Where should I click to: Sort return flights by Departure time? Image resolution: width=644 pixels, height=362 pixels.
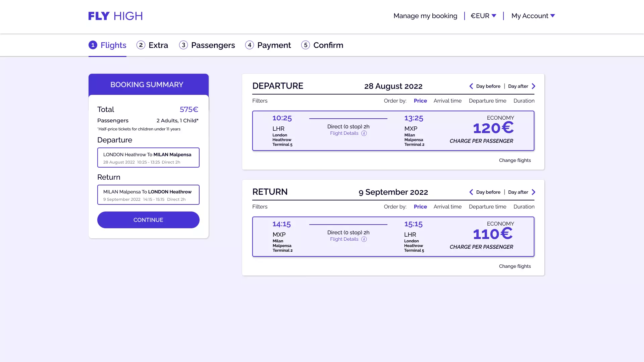[487, 207]
